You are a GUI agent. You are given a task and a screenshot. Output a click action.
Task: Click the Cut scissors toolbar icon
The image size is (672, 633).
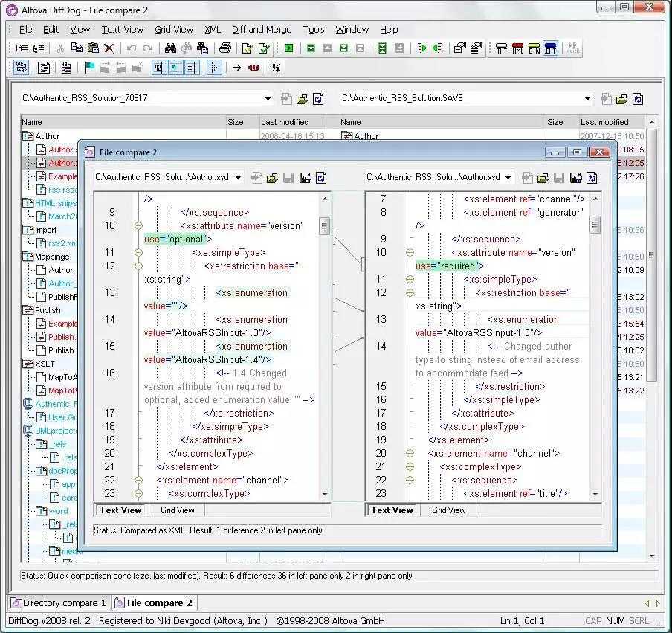[x=60, y=48]
